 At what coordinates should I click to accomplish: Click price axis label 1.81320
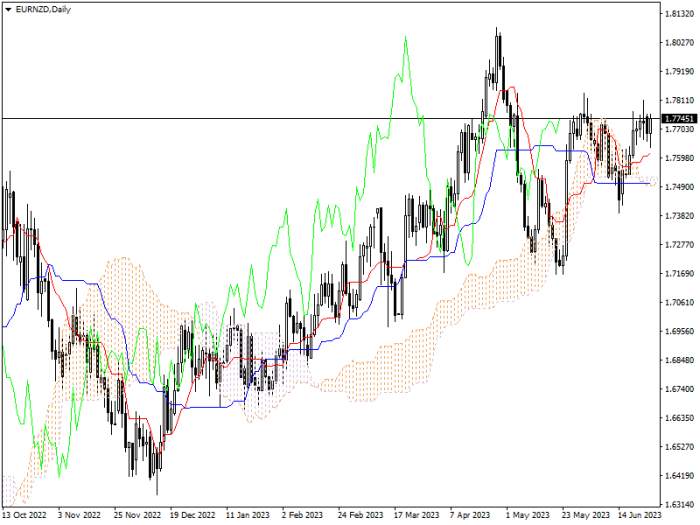pos(679,14)
